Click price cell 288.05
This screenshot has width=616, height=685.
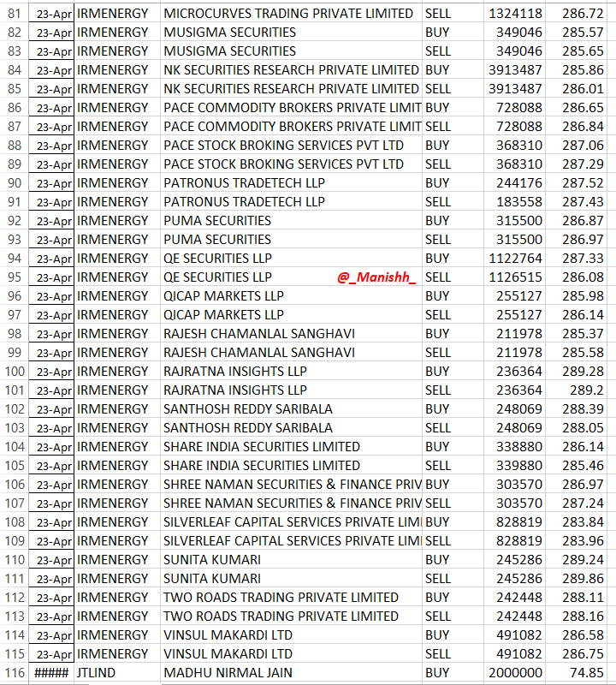[x=576, y=427]
